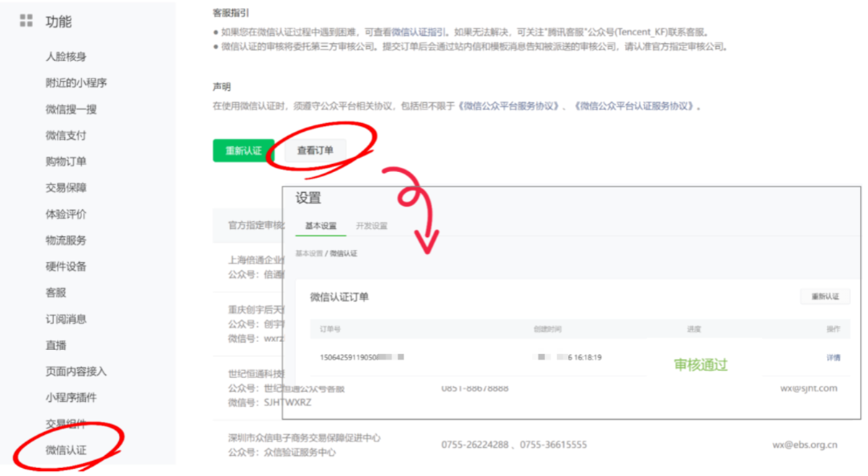
Task: Open 订阅消息 menu entry
Action: click(66, 319)
